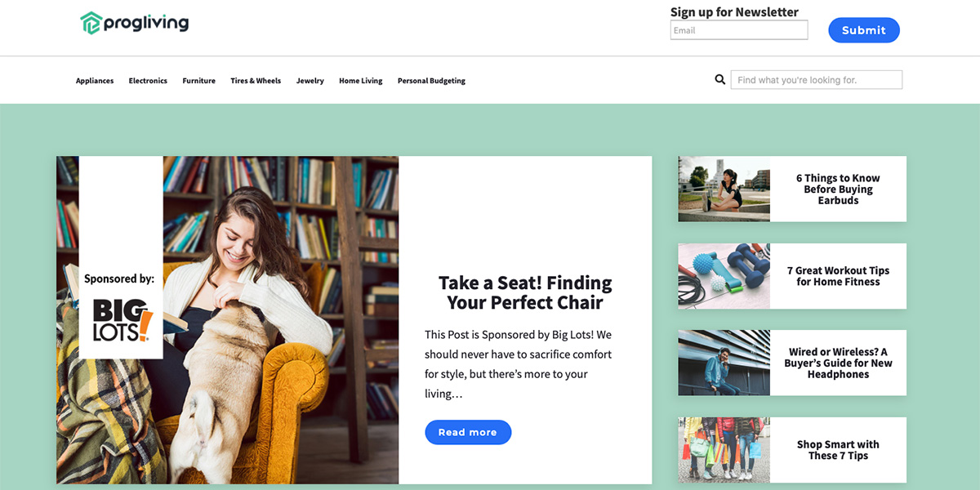Click the search magnifier icon
980x490 pixels.
coord(720,80)
